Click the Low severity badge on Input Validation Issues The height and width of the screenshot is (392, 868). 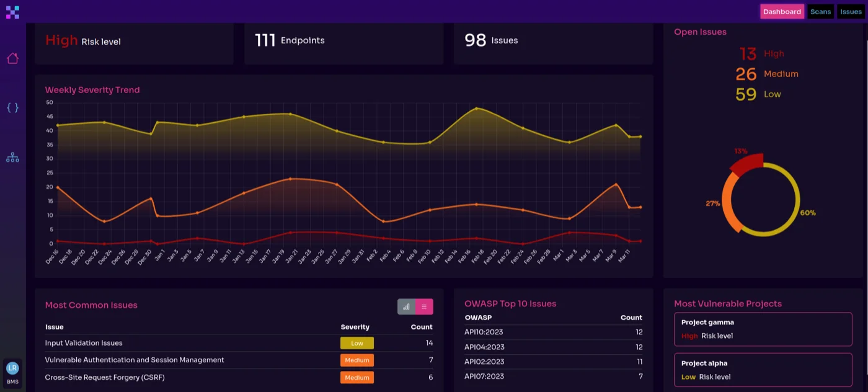tap(356, 343)
